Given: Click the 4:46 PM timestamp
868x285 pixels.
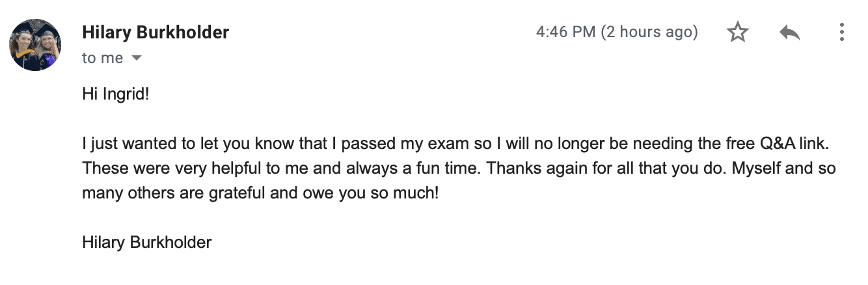Looking at the screenshot, I should click(x=565, y=32).
